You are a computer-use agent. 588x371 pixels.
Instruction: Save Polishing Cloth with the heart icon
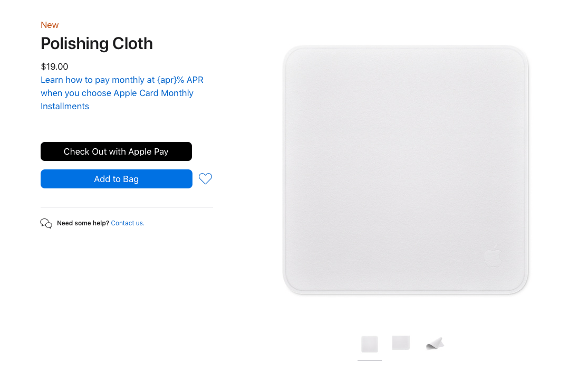click(x=205, y=178)
